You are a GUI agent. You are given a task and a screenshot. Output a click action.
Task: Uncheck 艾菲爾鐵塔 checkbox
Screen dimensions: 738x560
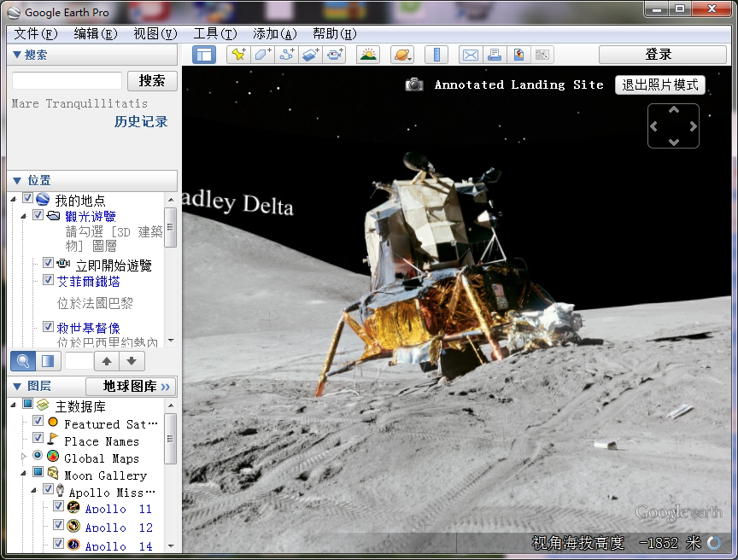pyautogui.click(x=48, y=280)
